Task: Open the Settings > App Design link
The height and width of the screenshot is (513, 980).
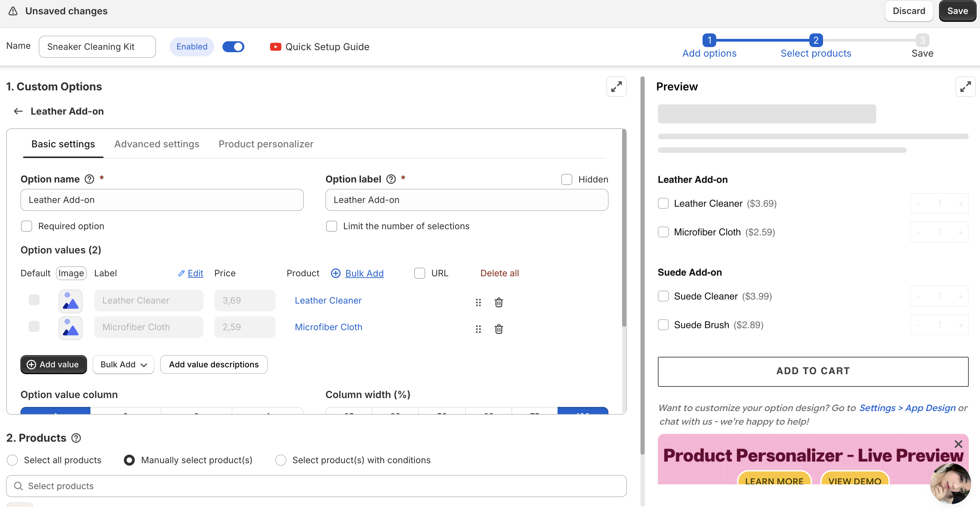Action: click(x=907, y=408)
